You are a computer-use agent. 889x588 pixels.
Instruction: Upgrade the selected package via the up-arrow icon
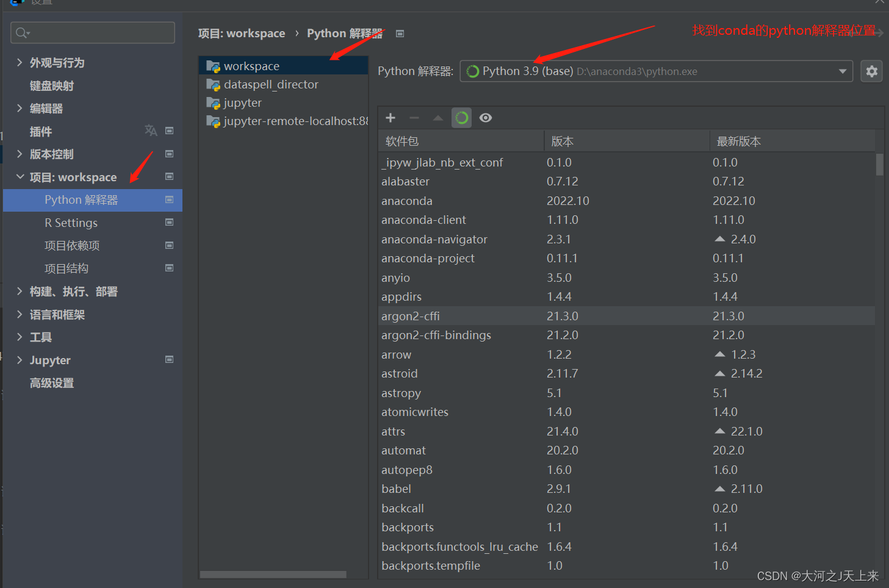coord(437,118)
